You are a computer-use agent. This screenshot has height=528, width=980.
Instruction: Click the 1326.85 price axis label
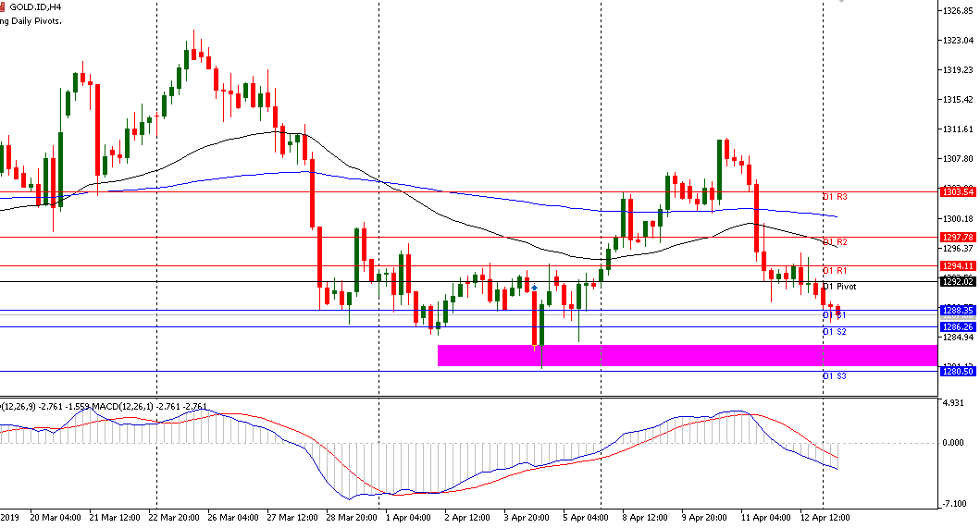pyautogui.click(x=958, y=10)
